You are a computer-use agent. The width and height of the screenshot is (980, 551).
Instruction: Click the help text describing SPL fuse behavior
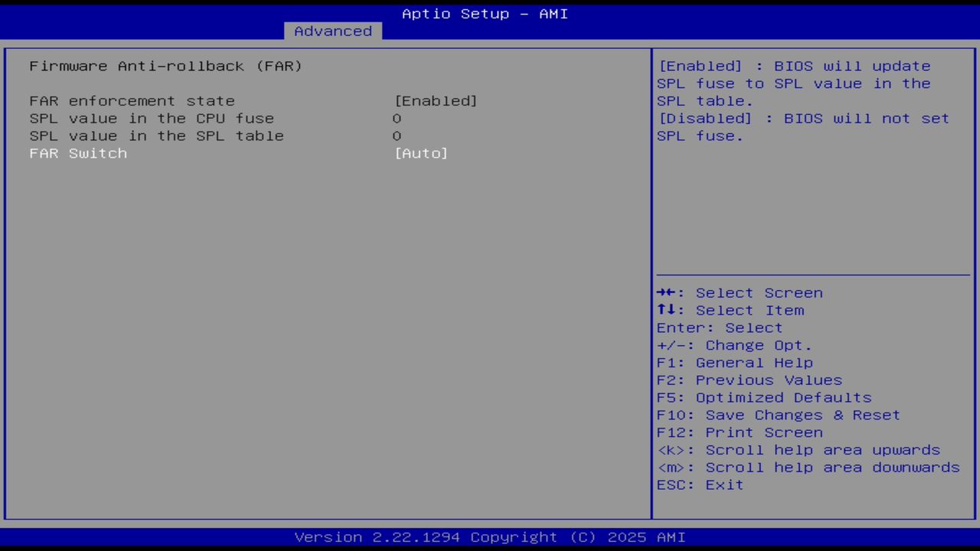tap(802, 100)
